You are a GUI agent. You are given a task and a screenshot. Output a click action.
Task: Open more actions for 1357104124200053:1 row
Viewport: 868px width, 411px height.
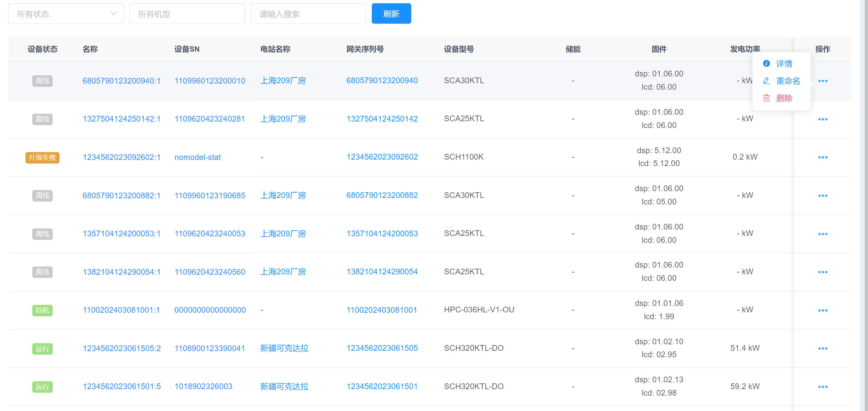[x=823, y=234]
